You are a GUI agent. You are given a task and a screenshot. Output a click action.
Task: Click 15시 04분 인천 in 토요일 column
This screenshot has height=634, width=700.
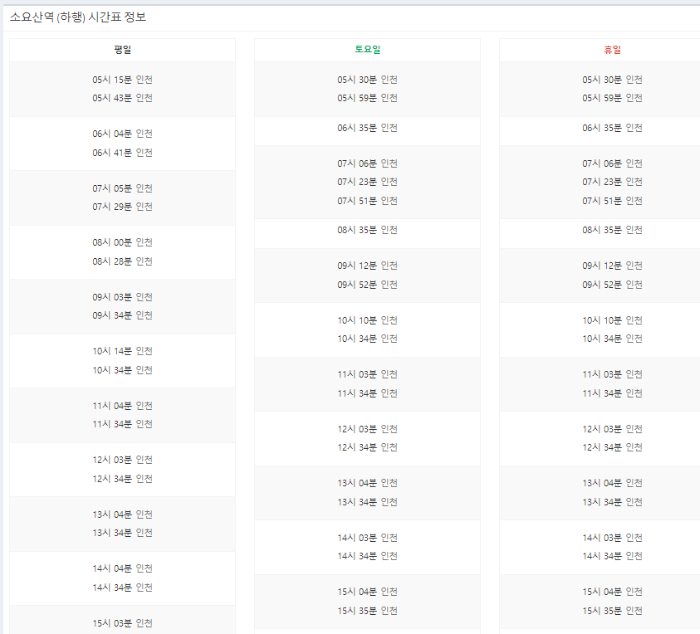[x=367, y=592]
